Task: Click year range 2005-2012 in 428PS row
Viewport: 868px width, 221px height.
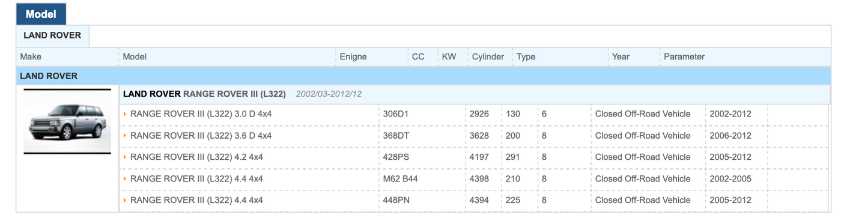Action: coord(730,157)
